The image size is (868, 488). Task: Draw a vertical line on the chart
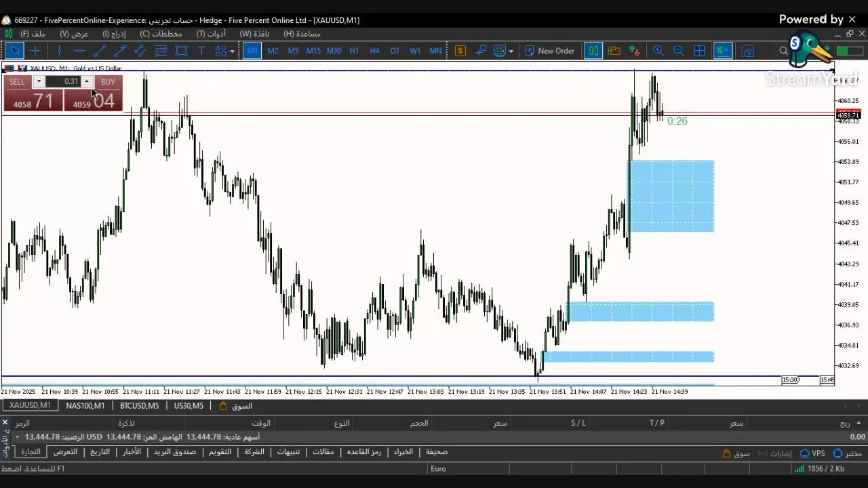coord(59,51)
